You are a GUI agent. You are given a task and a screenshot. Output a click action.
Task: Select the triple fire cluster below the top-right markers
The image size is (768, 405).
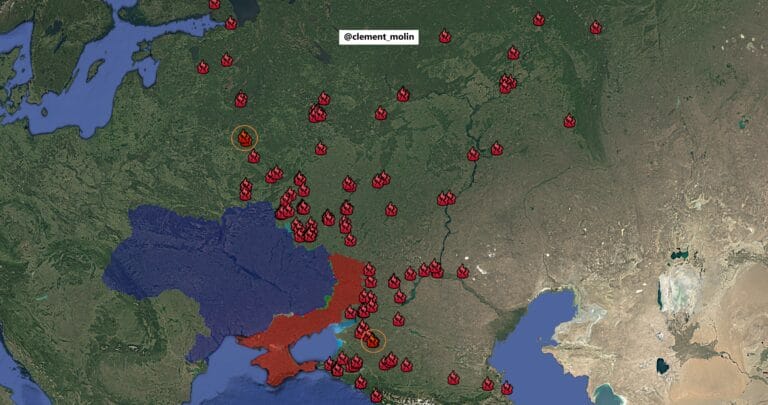507,84
